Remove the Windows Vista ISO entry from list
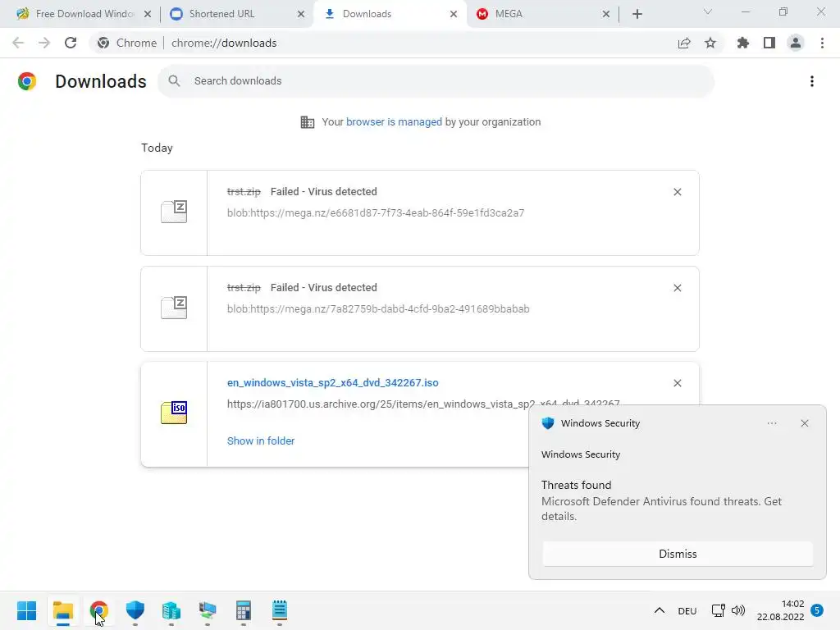840x630 pixels. [677, 383]
